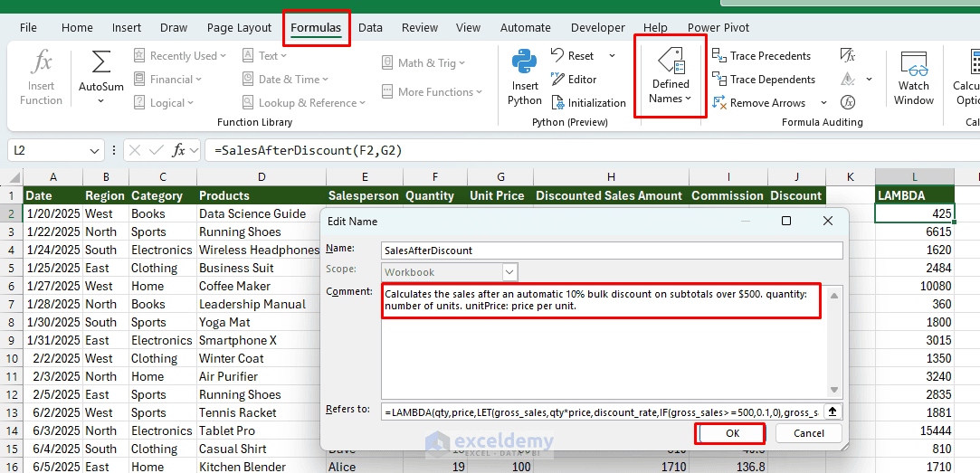The image size is (980, 473).
Task: Switch to the Power Pivot tab
Action: 718,27
